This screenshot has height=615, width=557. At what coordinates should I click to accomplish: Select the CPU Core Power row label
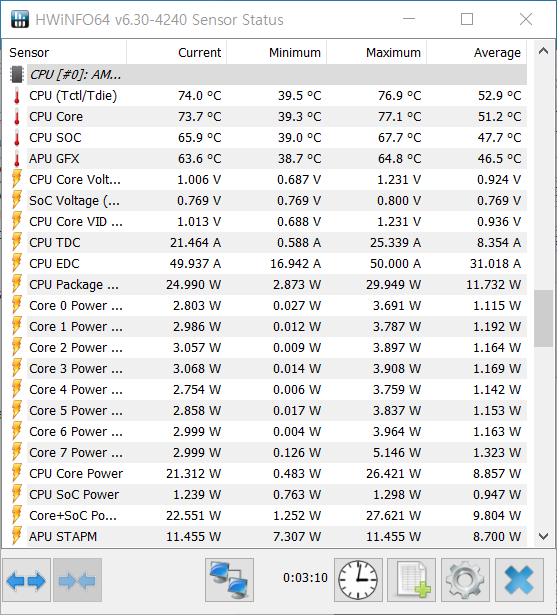(76, 473)
